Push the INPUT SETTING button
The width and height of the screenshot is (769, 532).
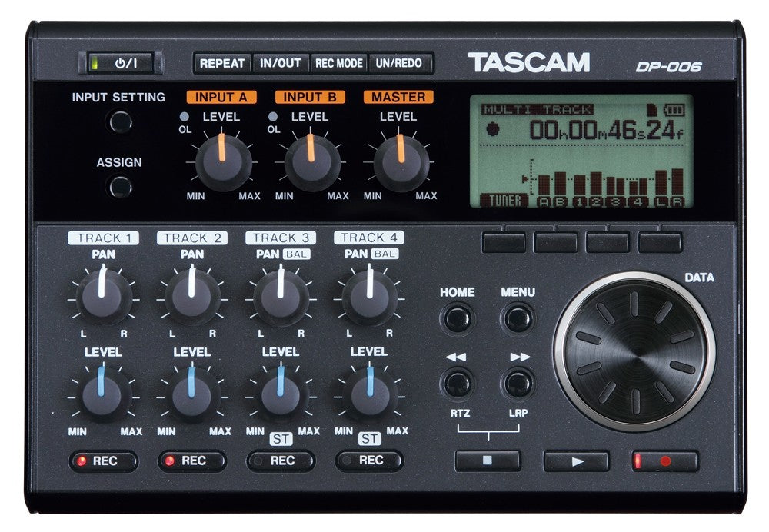coord(120,121)
